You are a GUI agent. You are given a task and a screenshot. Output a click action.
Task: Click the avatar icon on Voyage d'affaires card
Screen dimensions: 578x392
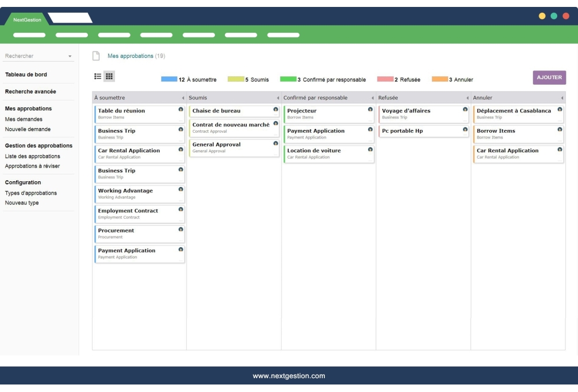coord(465,109)
